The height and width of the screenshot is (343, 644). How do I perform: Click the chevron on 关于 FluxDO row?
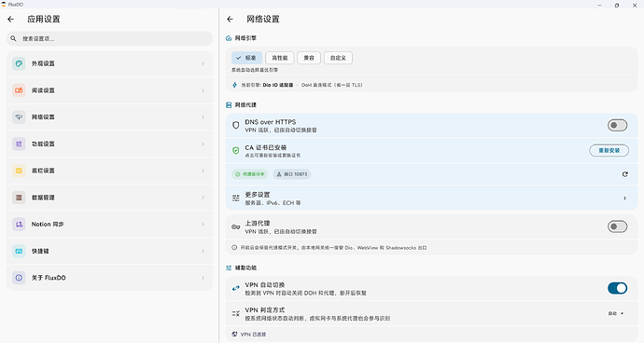pos(203,278)
